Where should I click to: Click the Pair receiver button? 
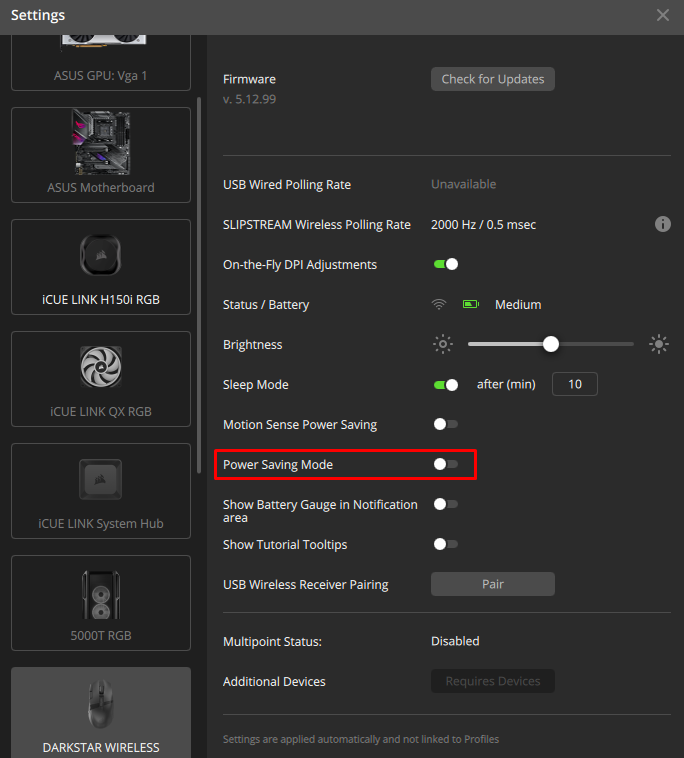493,584
